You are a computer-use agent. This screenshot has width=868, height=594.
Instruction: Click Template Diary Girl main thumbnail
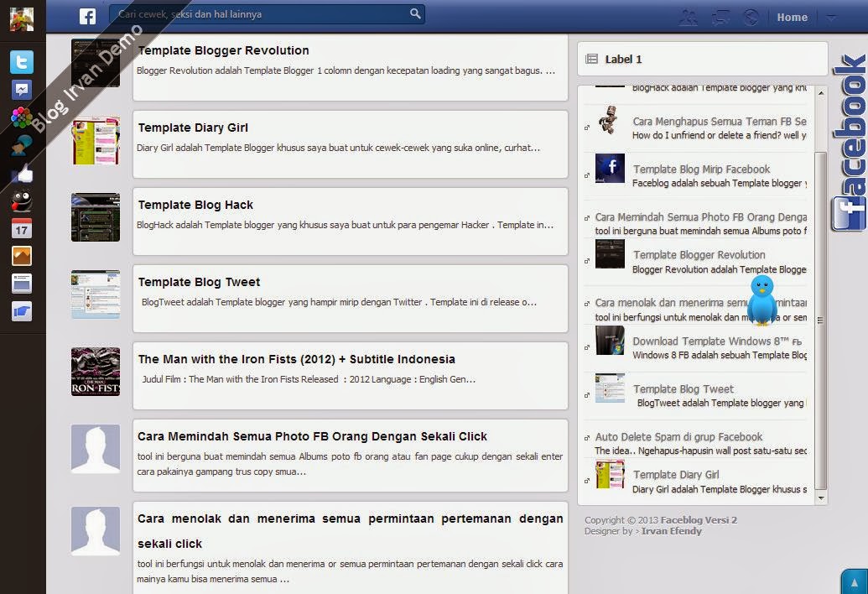click(96, 140)
